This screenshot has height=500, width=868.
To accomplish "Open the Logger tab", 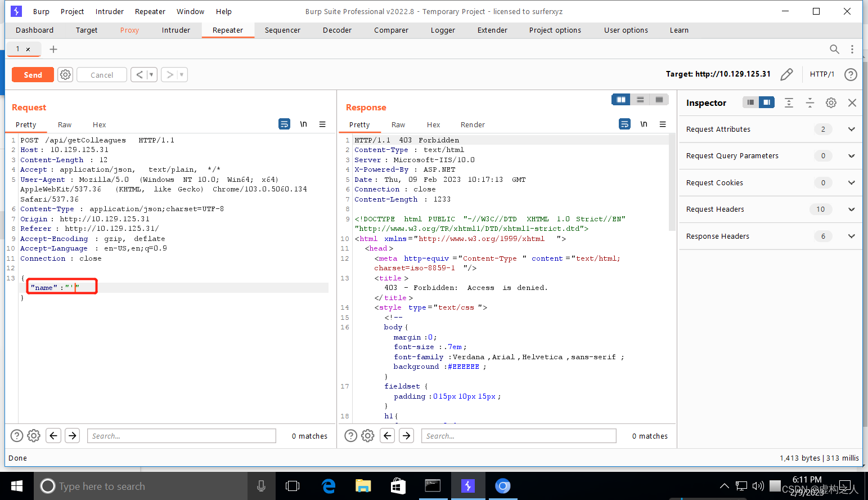I will pos(443,30).
